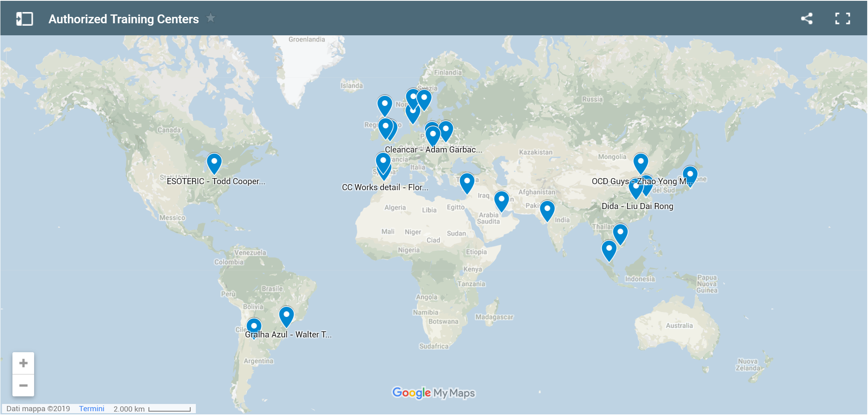Open the Termini link

click(91, 408)
